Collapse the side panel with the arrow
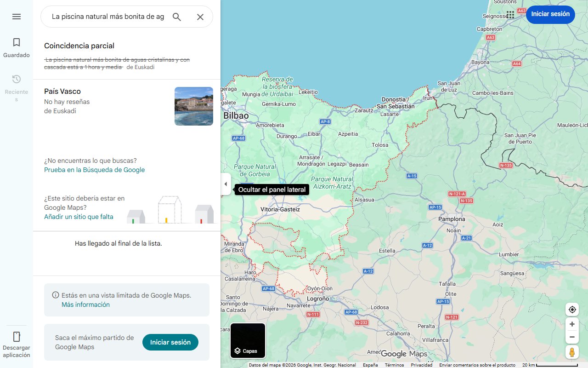The height and width of the screenshot is (368, 588). 226,184
